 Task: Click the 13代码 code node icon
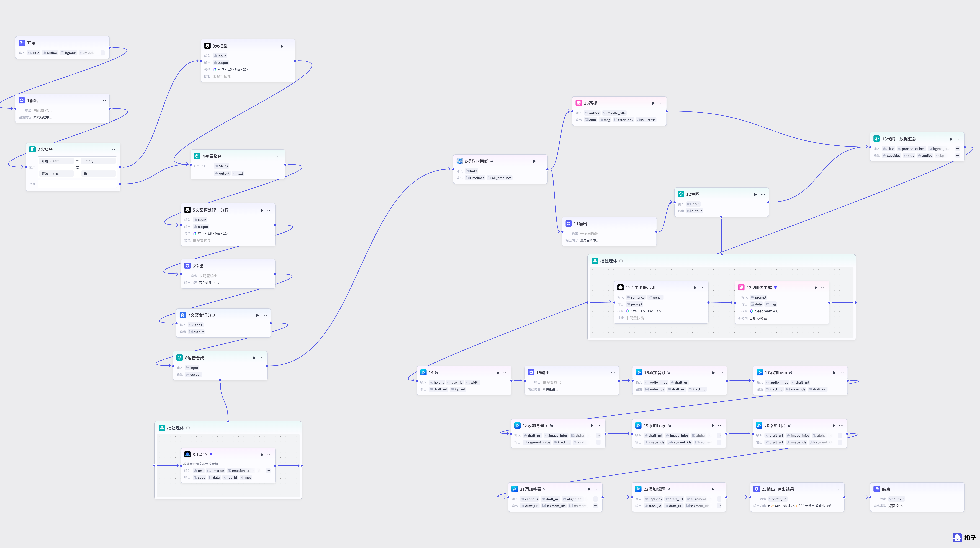[x=876, y=139]
